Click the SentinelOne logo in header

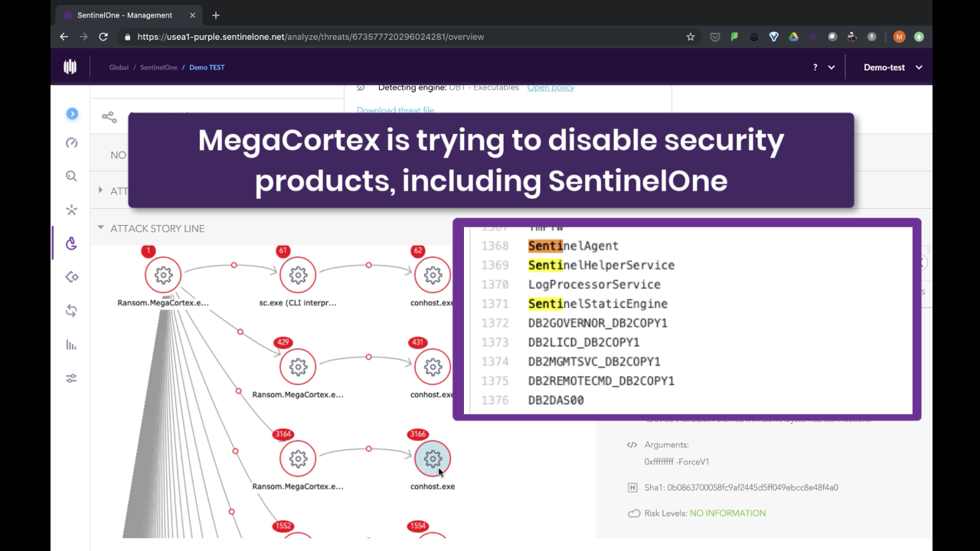point(70,67)
